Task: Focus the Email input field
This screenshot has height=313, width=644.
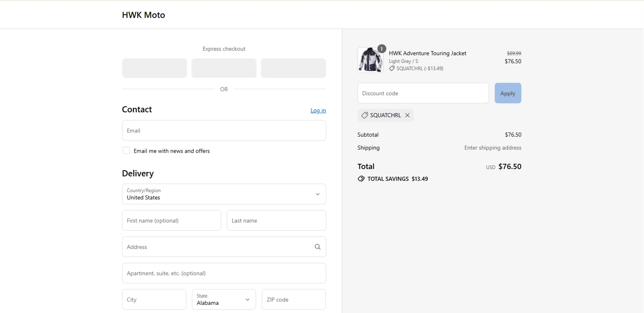Action: click(224, 130)
